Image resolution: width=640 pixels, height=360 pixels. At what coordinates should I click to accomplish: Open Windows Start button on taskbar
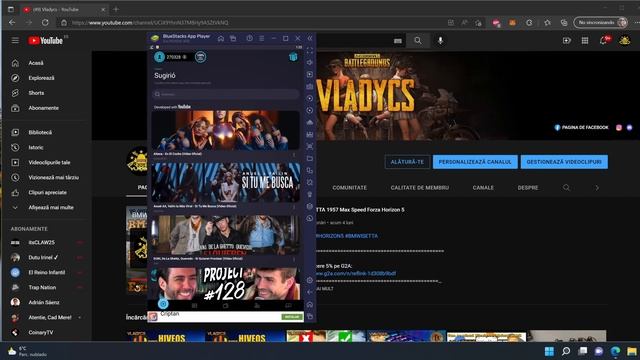[549, 351]
